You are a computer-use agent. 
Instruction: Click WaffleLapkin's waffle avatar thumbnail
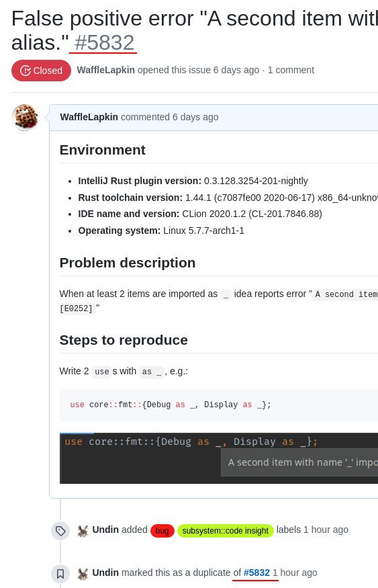(x=25, y=118)
